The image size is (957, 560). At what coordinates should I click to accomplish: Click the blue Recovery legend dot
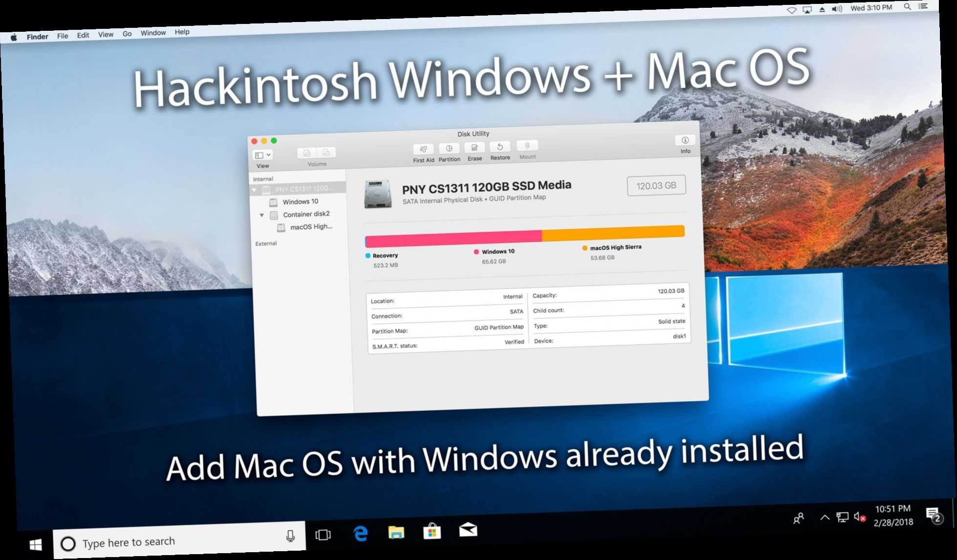368,256
